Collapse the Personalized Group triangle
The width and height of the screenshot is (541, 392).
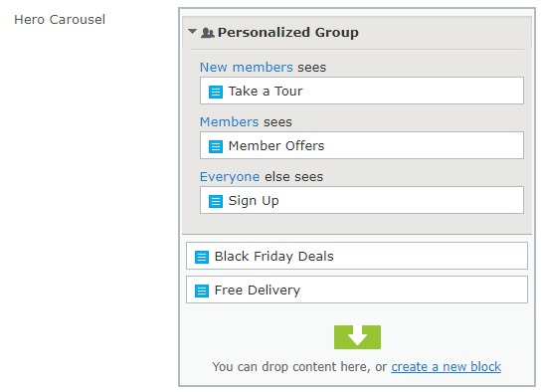click(193, 32)
